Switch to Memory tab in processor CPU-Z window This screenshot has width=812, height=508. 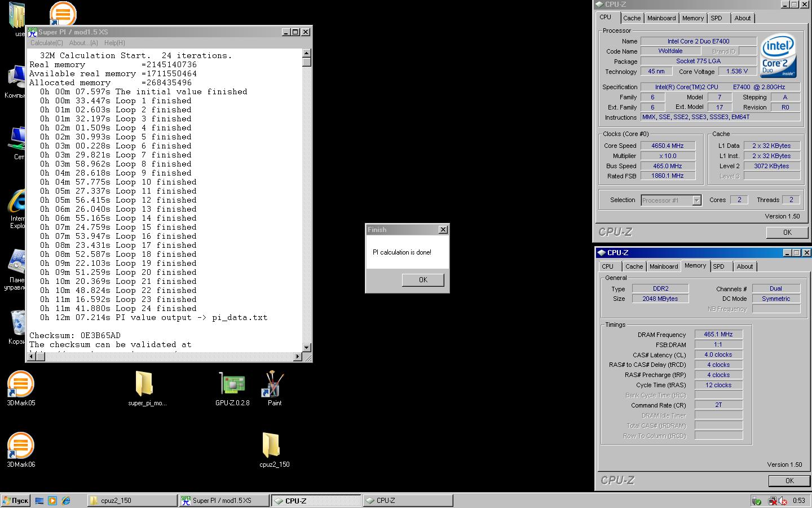tap(693, 18)
